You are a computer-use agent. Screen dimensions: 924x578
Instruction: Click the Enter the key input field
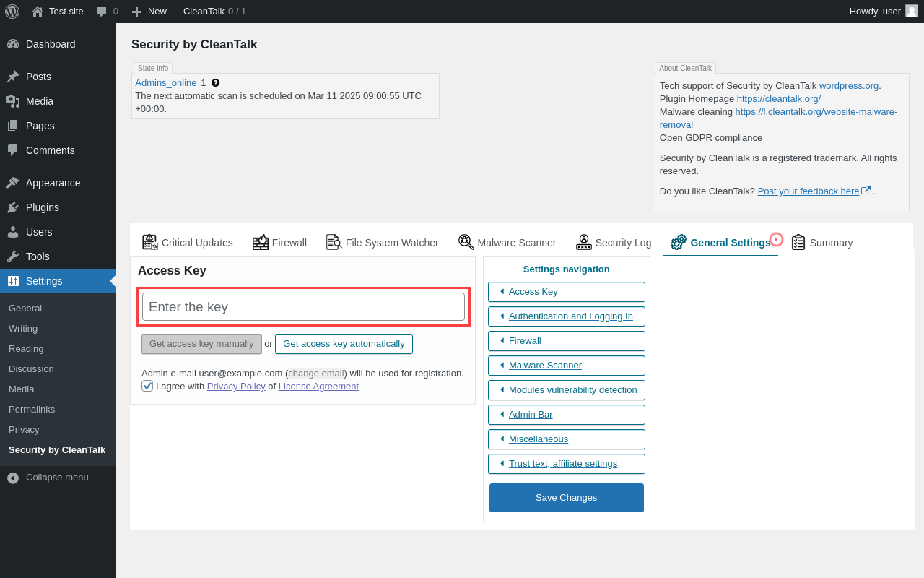(303, 307)
